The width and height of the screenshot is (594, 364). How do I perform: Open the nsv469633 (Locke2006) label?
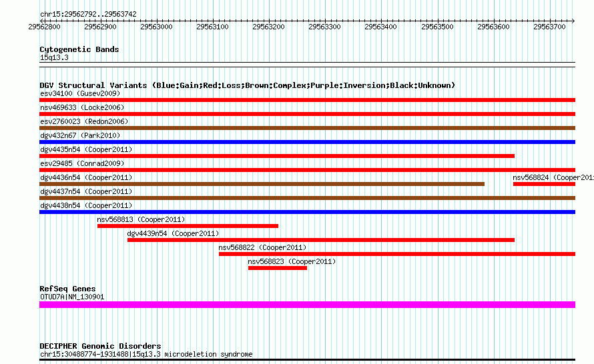(82, 107)
